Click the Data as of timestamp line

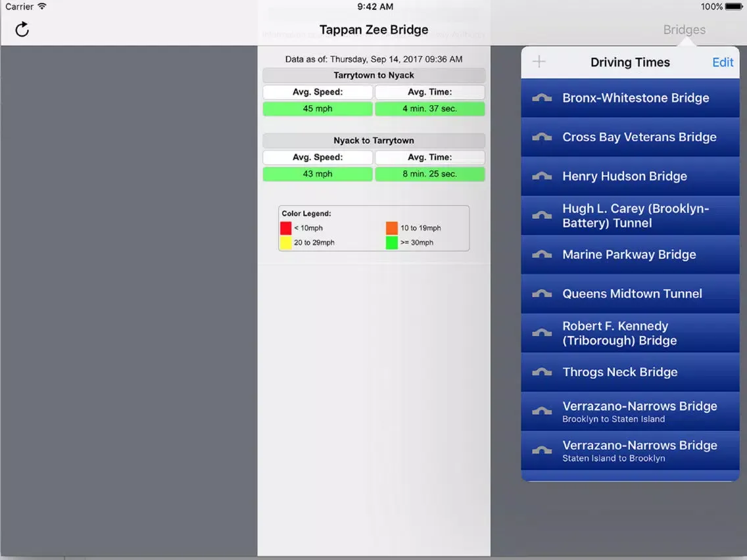[x=374, y=59]
